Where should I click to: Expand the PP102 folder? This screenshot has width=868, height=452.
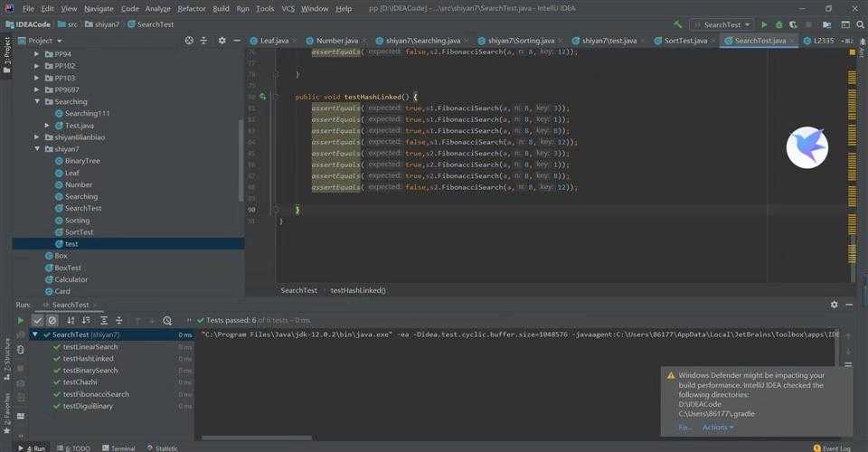[36, 66]
